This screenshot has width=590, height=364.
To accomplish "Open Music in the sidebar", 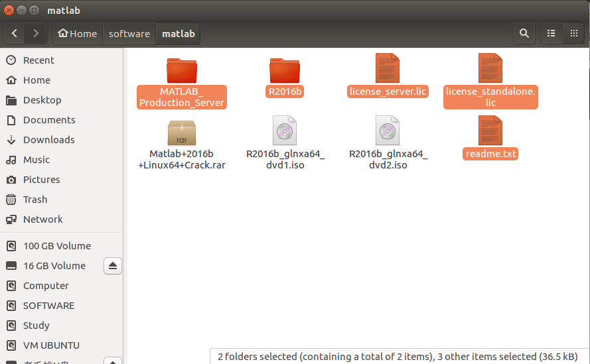I will point(62,160).
